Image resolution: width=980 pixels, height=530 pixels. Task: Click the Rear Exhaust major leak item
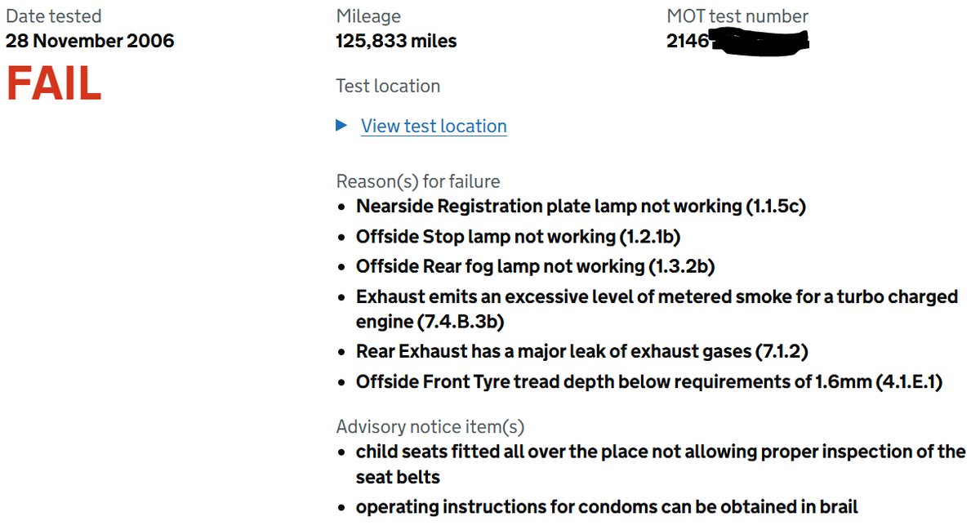(582, 352)
